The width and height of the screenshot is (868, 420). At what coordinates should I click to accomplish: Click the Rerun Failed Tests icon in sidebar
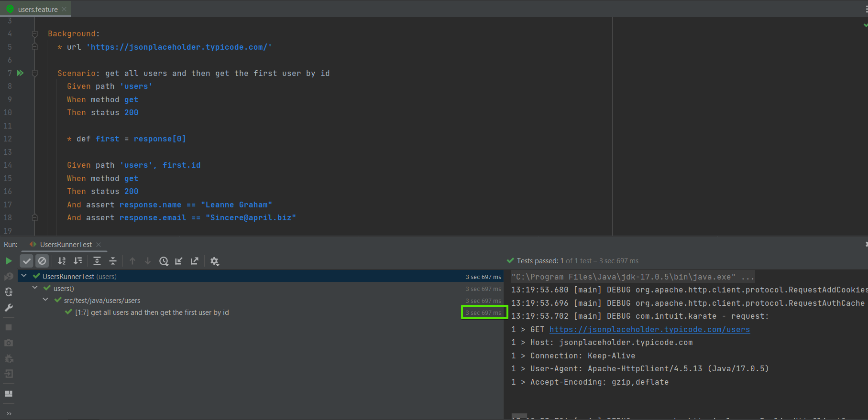coord(9,277)
